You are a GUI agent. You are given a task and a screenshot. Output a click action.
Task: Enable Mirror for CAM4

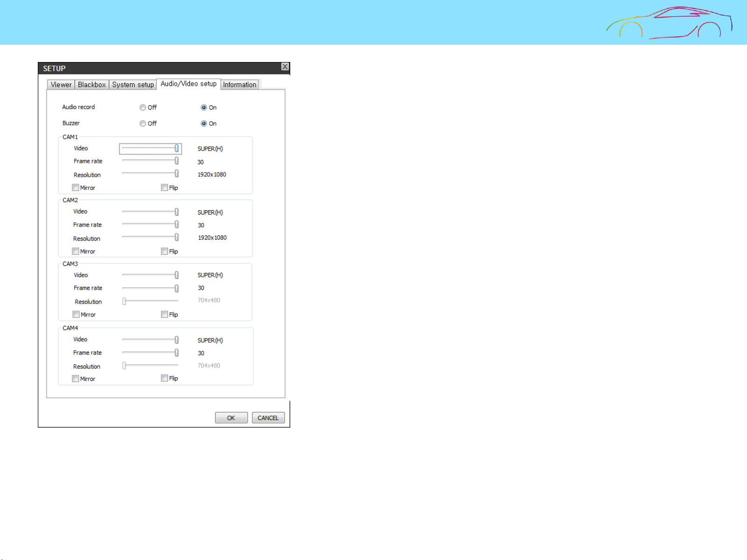click(76, 379)
